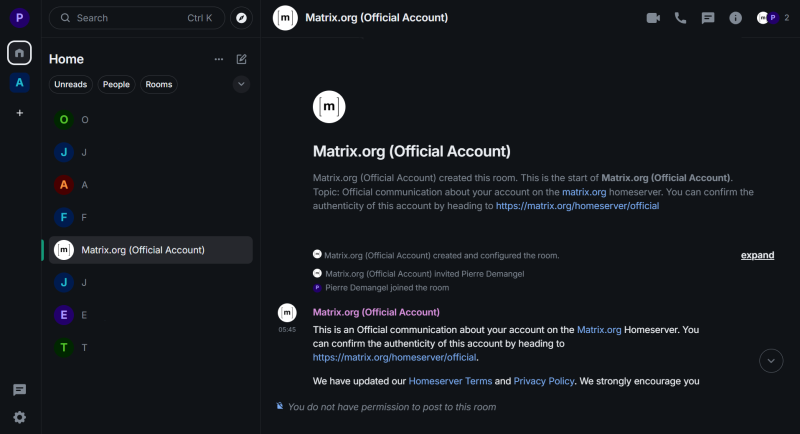800x434 pixels.
Task: Show the room members avatars list
Action: pos(772,18)
